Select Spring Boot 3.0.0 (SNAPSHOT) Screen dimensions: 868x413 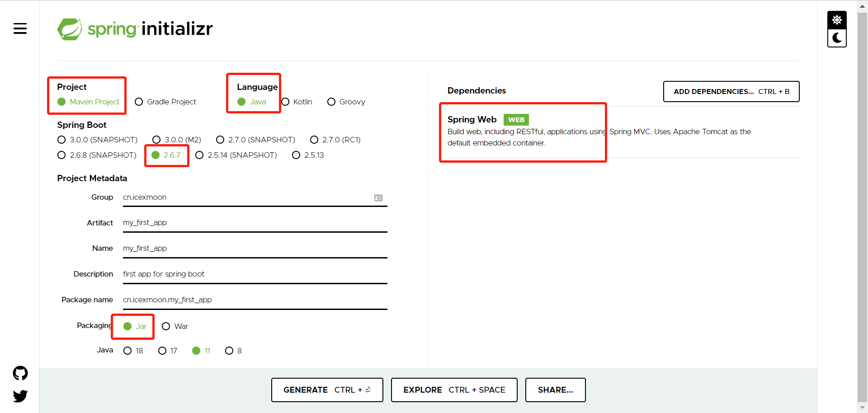tap(98, 140)
